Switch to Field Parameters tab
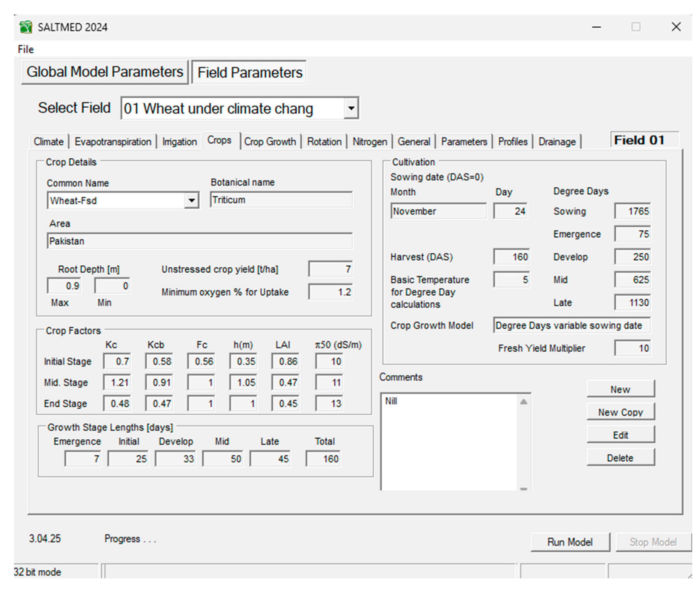The image size is (700, 592). click(x=249, y=72)
